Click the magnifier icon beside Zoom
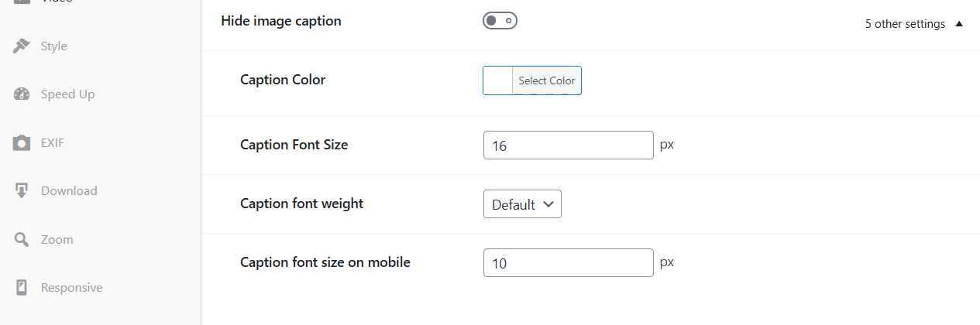This screenshot has width=980, height=325. tap(22, 240)
